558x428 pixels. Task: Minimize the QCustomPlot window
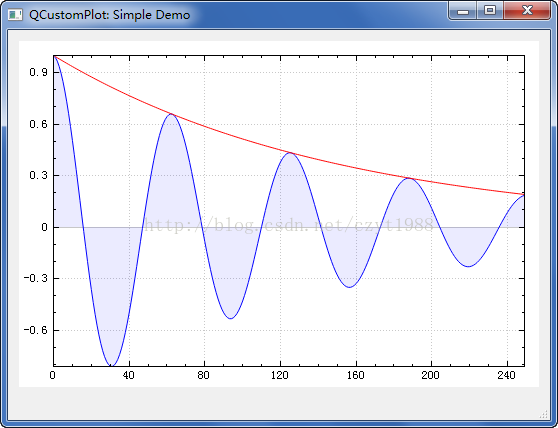click(x=463, y=11)
